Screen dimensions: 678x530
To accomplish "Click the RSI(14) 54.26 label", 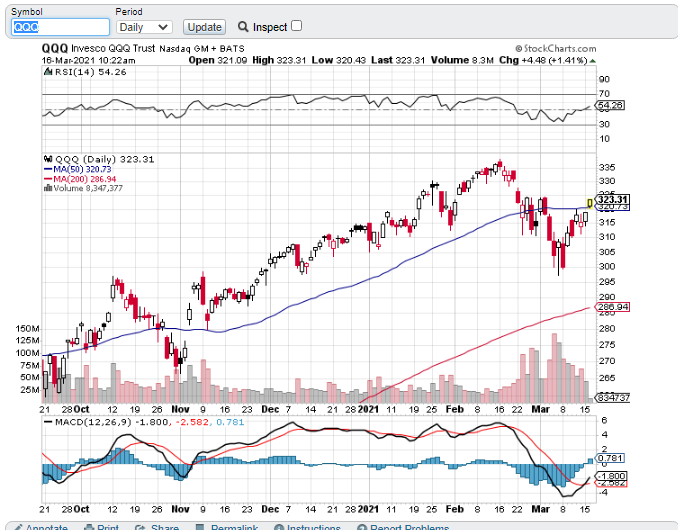I will point(90,72).
